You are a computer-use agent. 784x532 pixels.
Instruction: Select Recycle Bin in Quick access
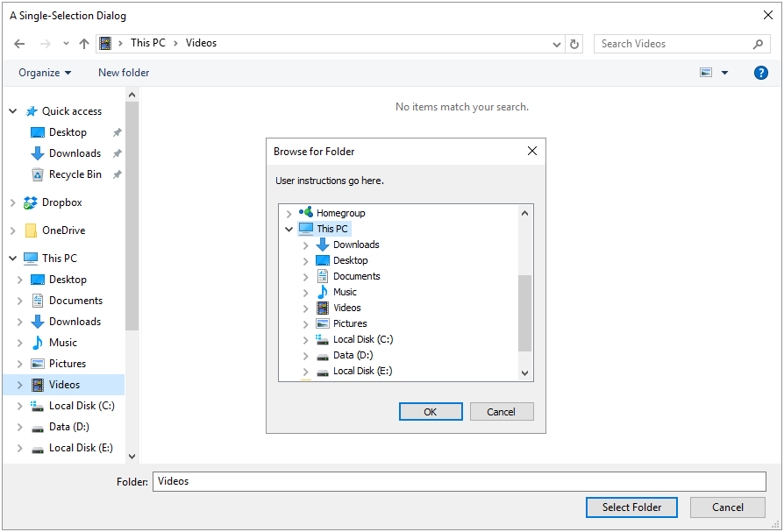[x=75, y=174]
